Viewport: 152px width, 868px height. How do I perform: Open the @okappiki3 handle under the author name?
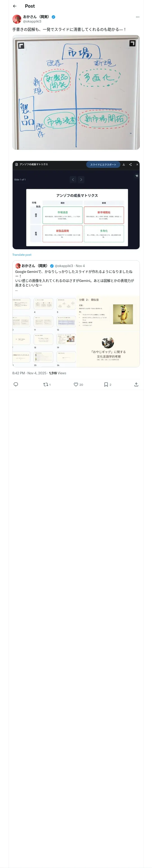click(32, 21)
